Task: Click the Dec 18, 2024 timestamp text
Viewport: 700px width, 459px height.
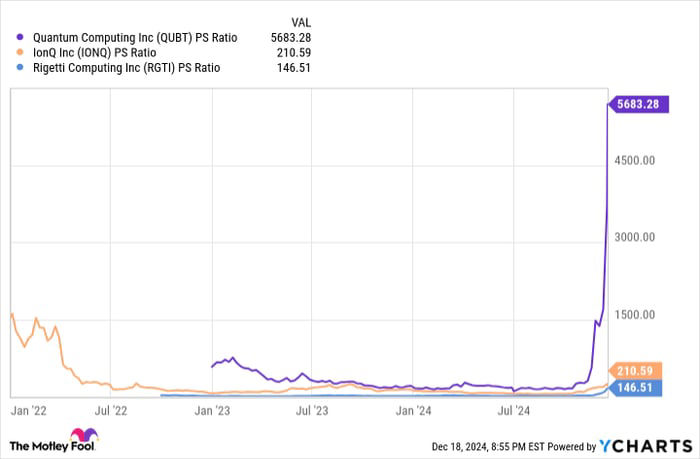Action: [478, 444]
